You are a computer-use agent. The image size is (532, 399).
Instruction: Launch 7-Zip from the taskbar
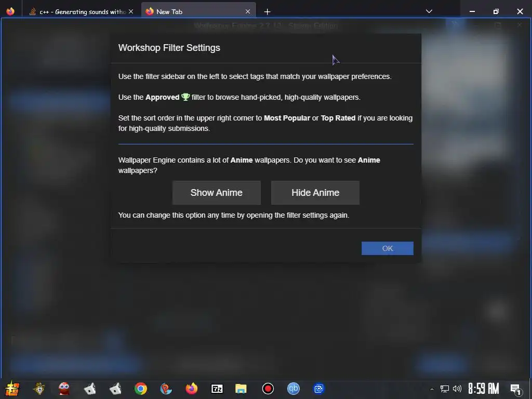click(217, 389)
